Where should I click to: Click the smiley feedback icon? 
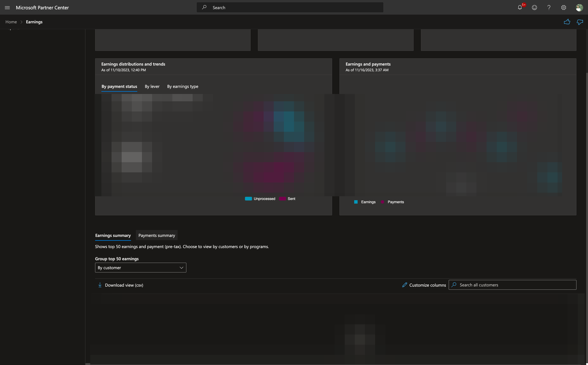[x=534, y=8]
